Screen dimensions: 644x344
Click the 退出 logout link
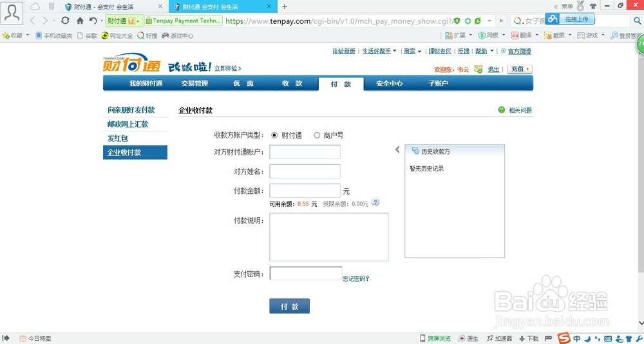(x=493, y=70)
